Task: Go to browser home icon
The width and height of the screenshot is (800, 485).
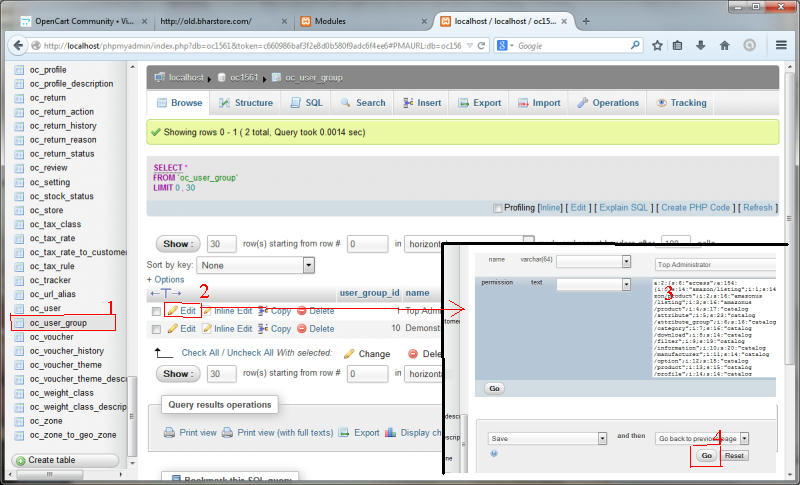Action: [x=724, y=45]
